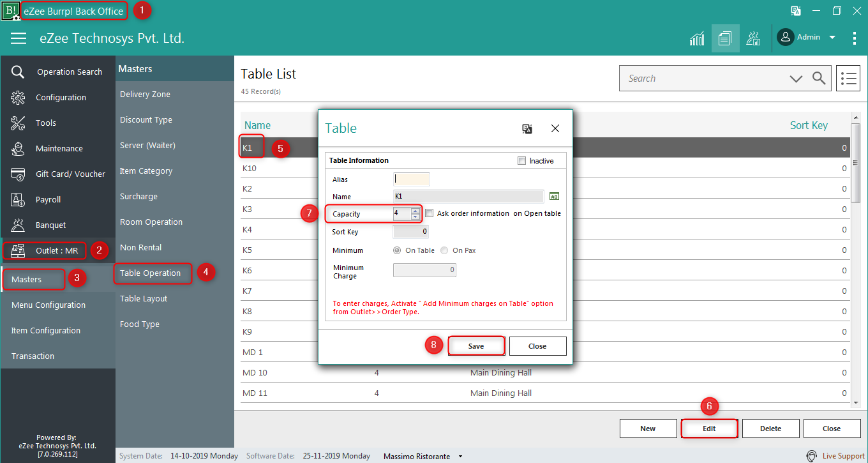Sort by the Name column header
This screenshot has height=463, width=868.
click(x=257, y=125)
